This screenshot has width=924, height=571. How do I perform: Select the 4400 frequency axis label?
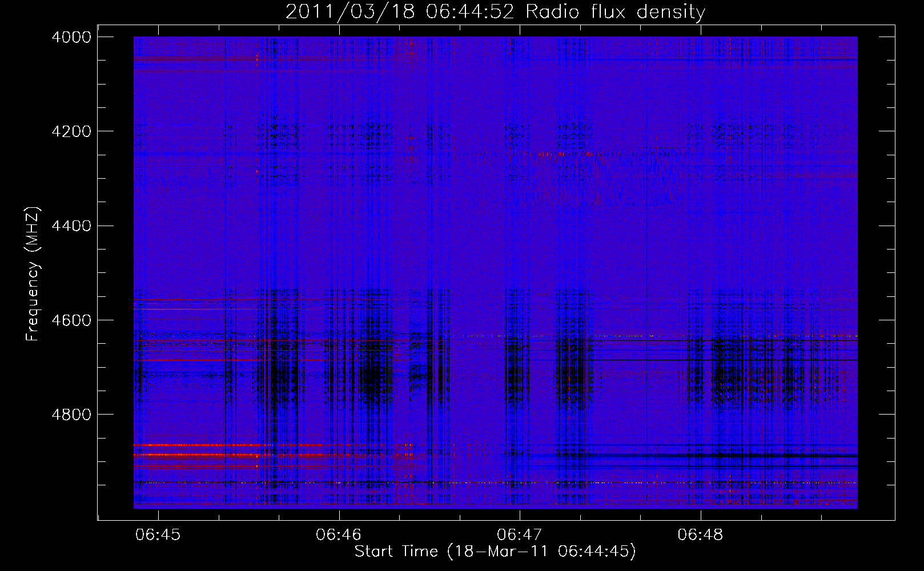tap(71, 226)
